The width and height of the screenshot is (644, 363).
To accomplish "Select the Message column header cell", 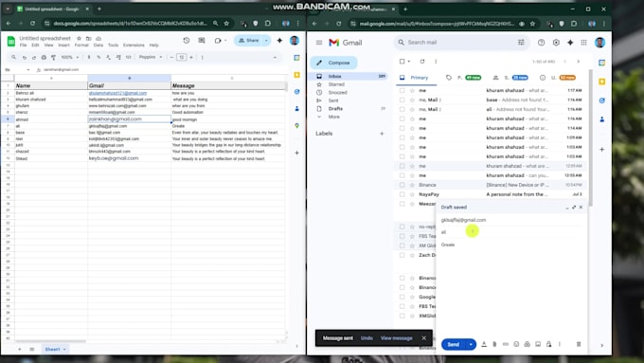I will tap(228, 85).
